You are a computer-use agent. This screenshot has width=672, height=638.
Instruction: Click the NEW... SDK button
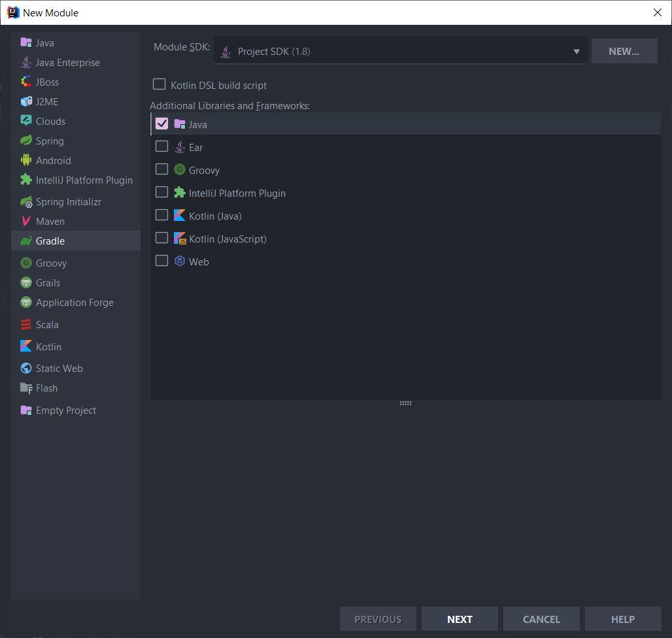[x=624, y=52]
